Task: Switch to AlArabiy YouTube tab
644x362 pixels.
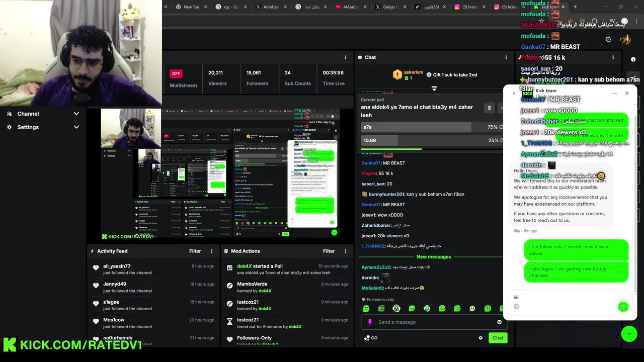Action: (351, 7)
